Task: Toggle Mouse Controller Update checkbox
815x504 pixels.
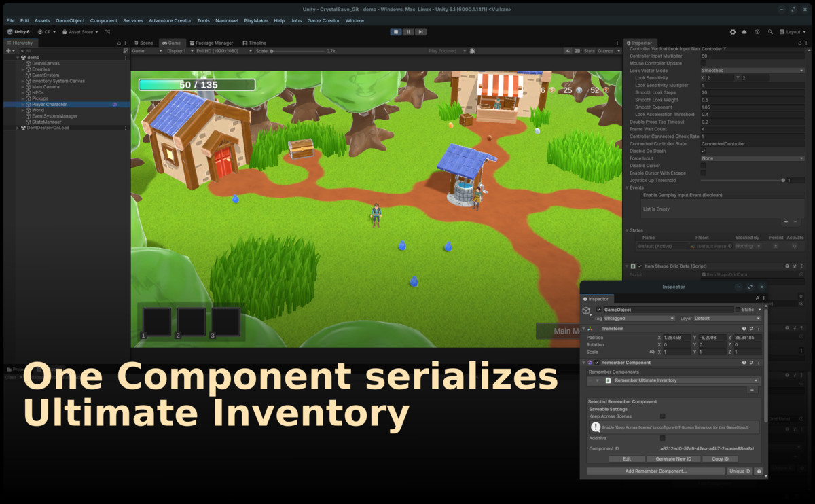Action: (704, 63)
